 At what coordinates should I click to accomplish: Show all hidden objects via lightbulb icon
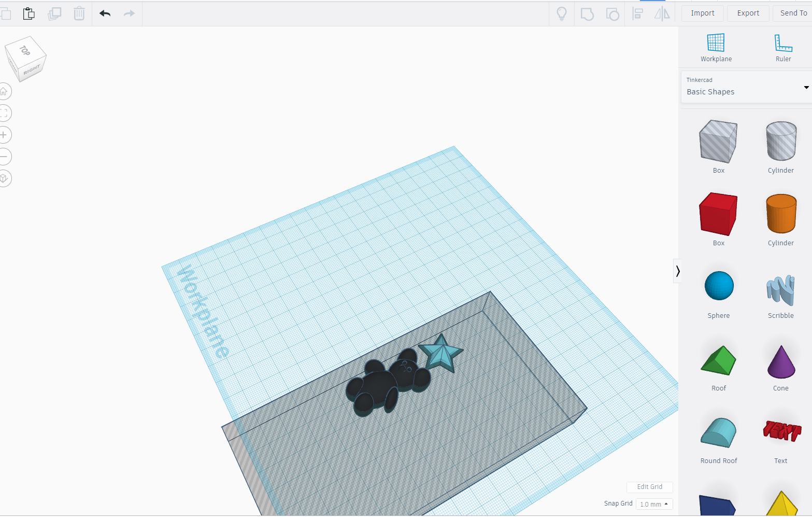click(562, 13)
